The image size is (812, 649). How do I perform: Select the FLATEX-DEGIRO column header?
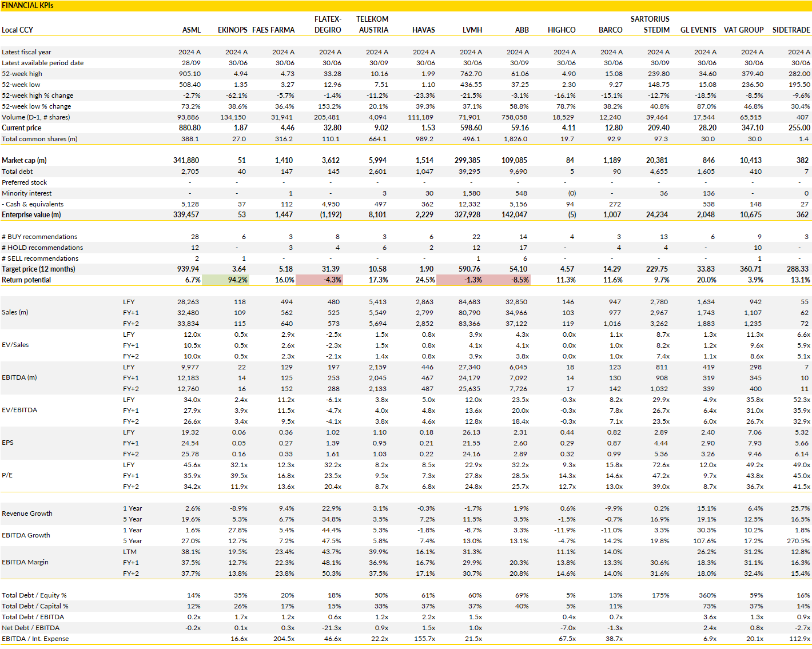[x=328, y=25]
